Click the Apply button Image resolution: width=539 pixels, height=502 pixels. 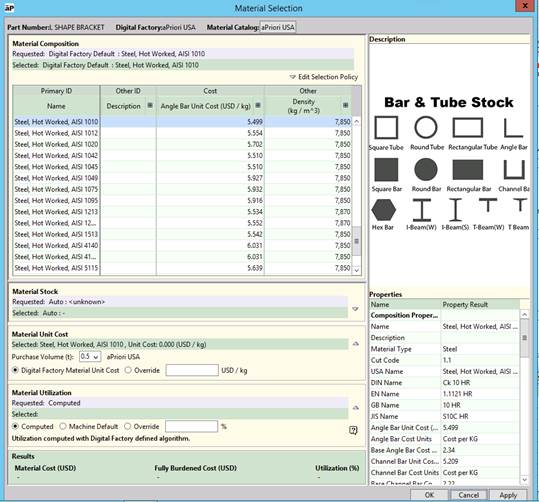point(508,495)
